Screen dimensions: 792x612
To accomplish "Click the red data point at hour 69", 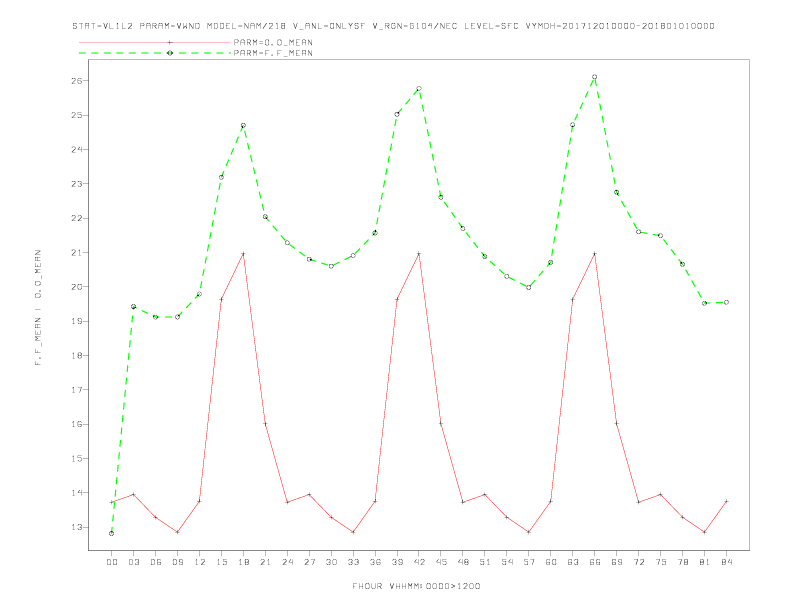I will click(x=617, y=423).
